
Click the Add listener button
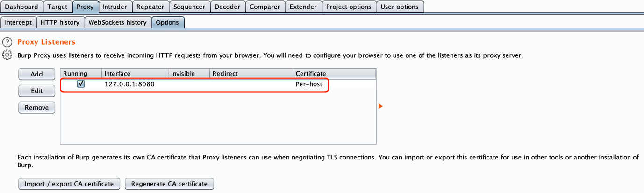click(x=36, y=74)
